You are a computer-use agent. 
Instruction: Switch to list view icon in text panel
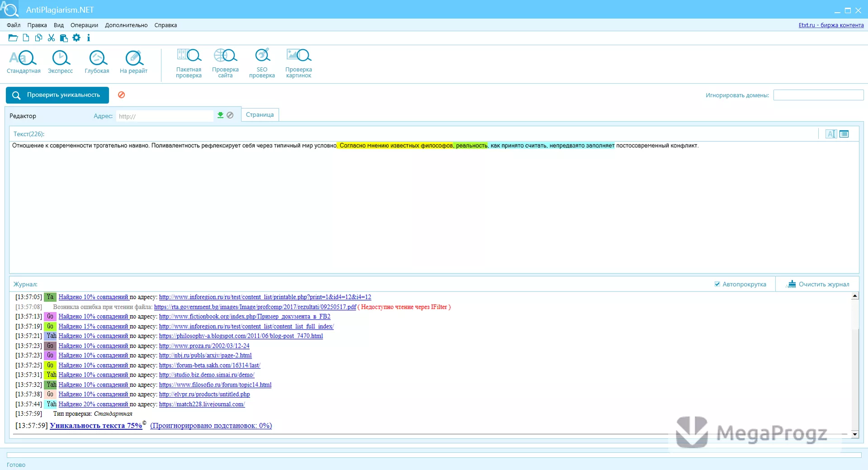pos(844,134)
